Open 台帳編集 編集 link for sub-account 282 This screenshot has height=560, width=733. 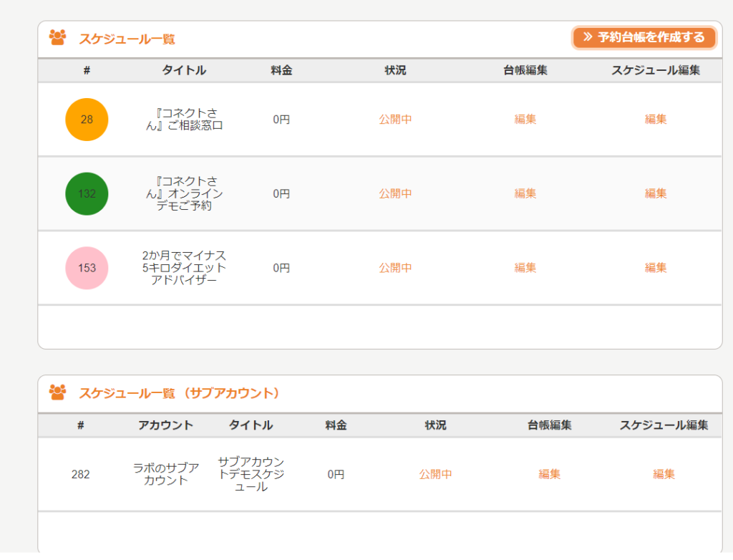click(549, 474)
